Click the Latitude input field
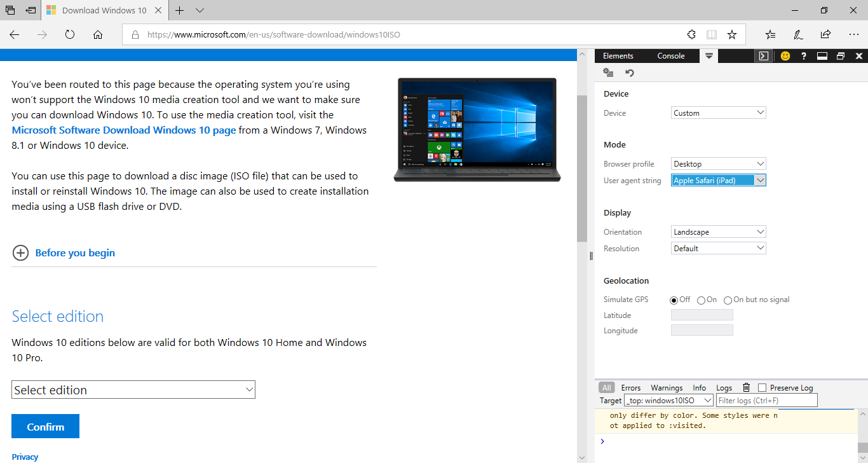Image resolution: width=868 pixels, height=463 pixels. click(x=702, y=315)
